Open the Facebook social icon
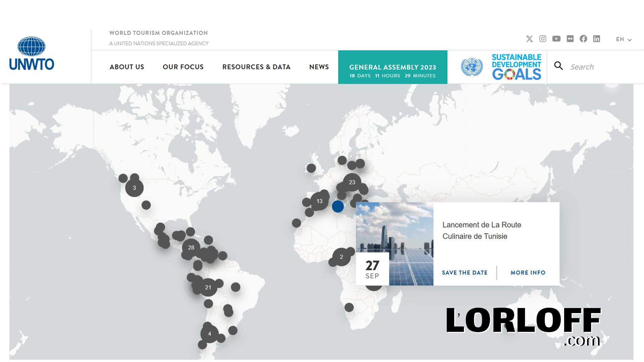Screen dimensions: 644x362 (x=583, y=39)
